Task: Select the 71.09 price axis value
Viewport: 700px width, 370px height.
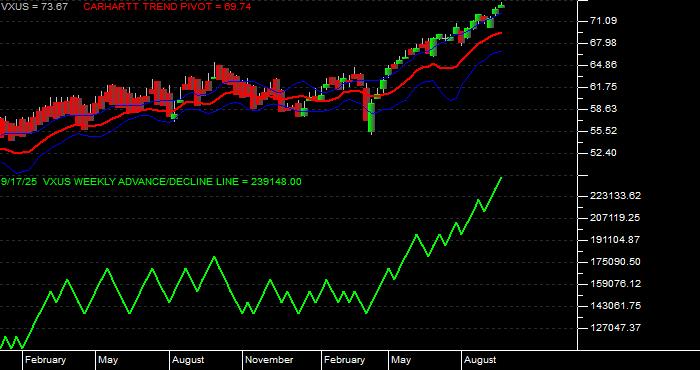Action: point(603,21)
